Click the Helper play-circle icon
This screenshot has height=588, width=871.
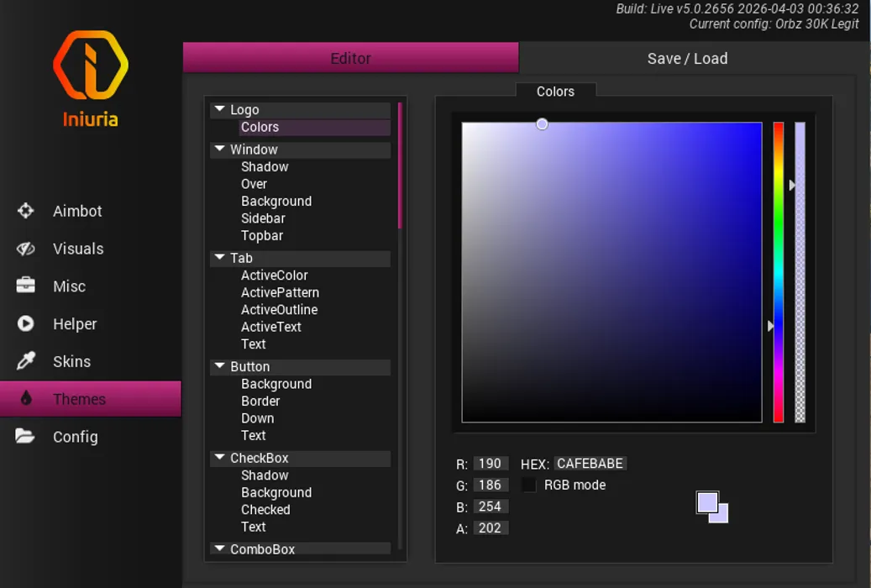tap(25, 323)
